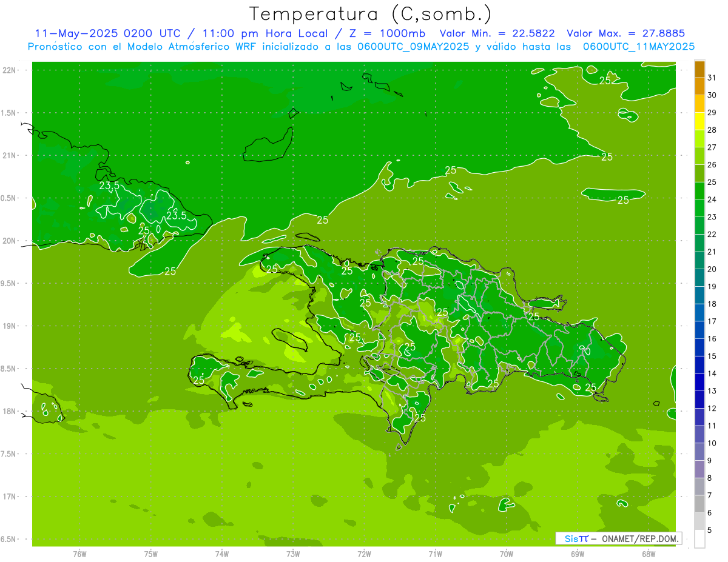Pick the yellow swatch between 28 and 29
The height and width of the screenshot is (562, 728).
(x=699, y=122)
